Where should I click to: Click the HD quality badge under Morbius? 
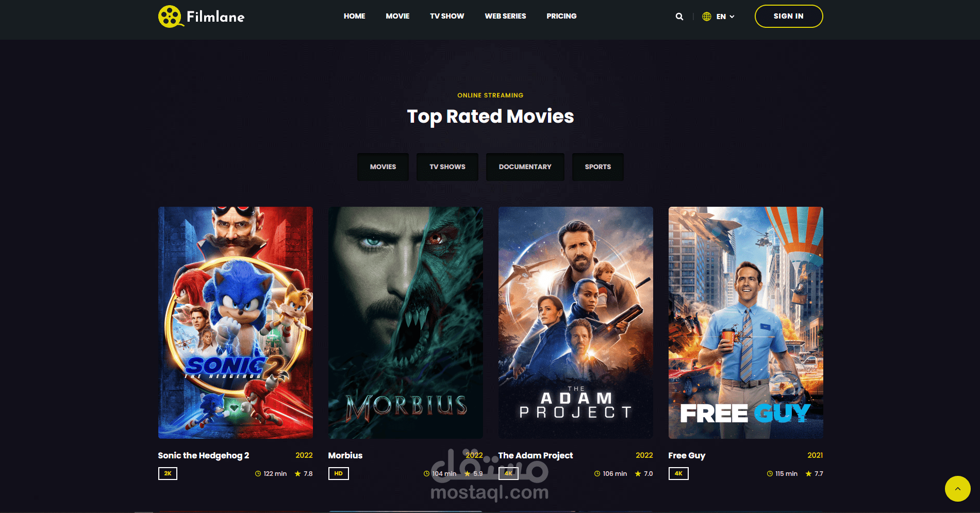coord(339,473)
